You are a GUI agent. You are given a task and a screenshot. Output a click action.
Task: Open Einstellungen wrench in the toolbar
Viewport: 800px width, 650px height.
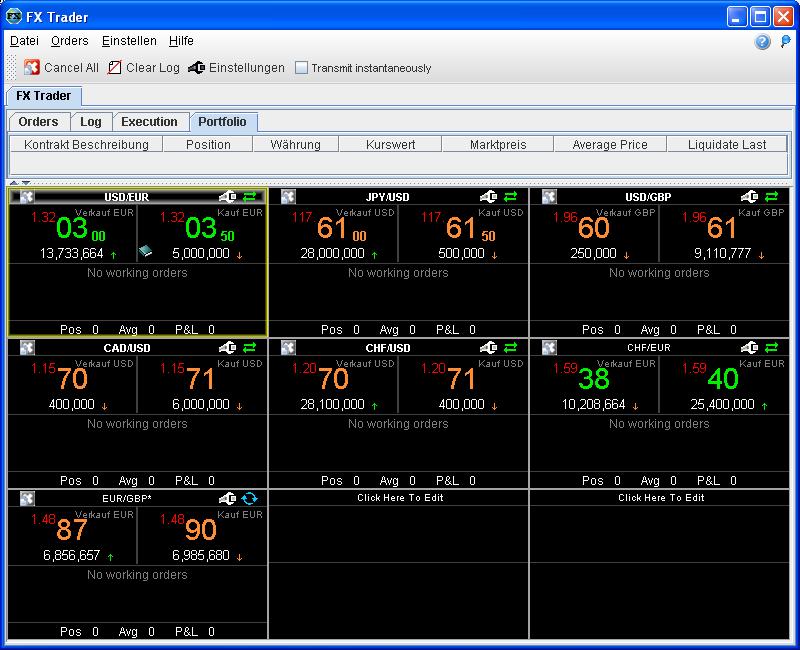coord(196,68)
